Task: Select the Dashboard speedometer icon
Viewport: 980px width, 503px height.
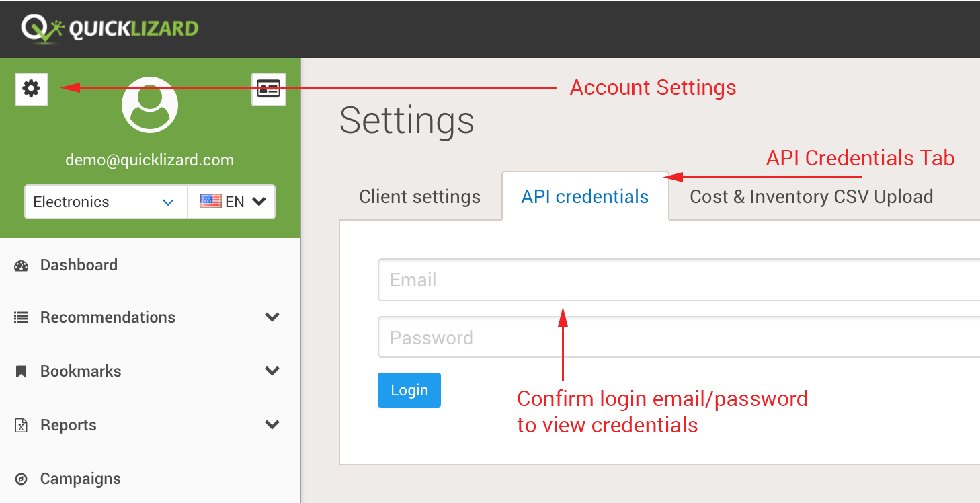Action: click(21, 265)
